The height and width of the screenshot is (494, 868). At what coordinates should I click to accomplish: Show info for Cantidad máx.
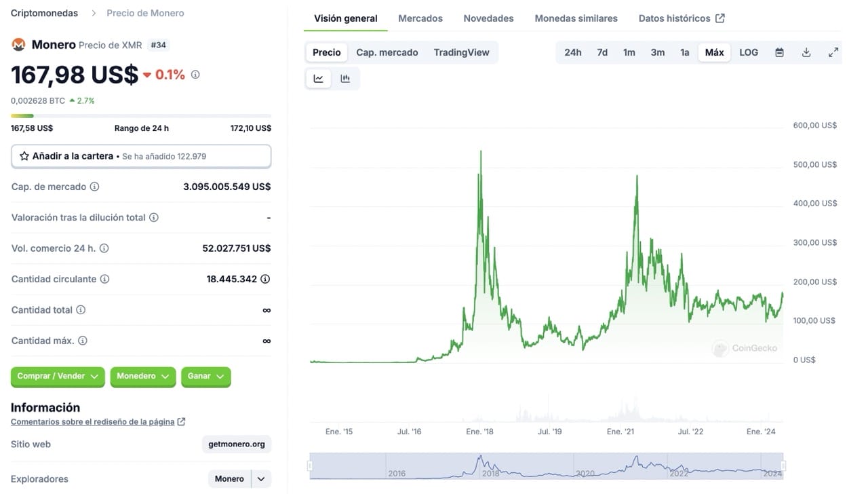tap(82, 341)
